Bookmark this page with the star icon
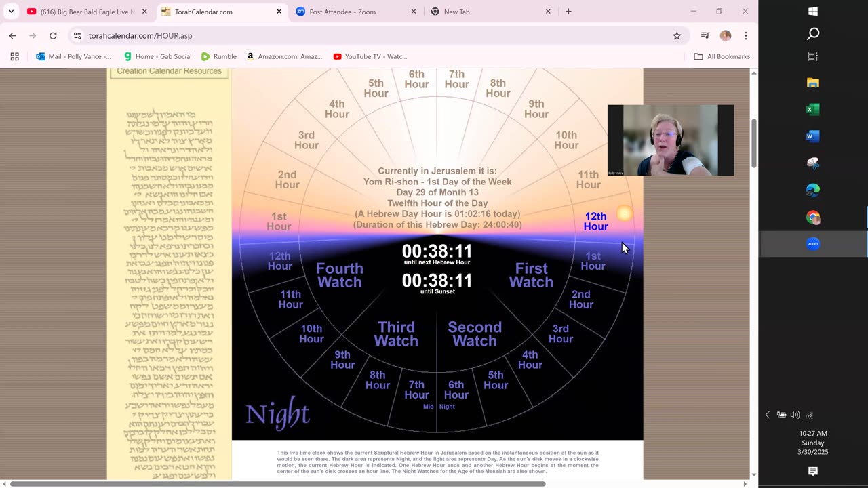Screen dimensions: 868x488 point(677,35)
